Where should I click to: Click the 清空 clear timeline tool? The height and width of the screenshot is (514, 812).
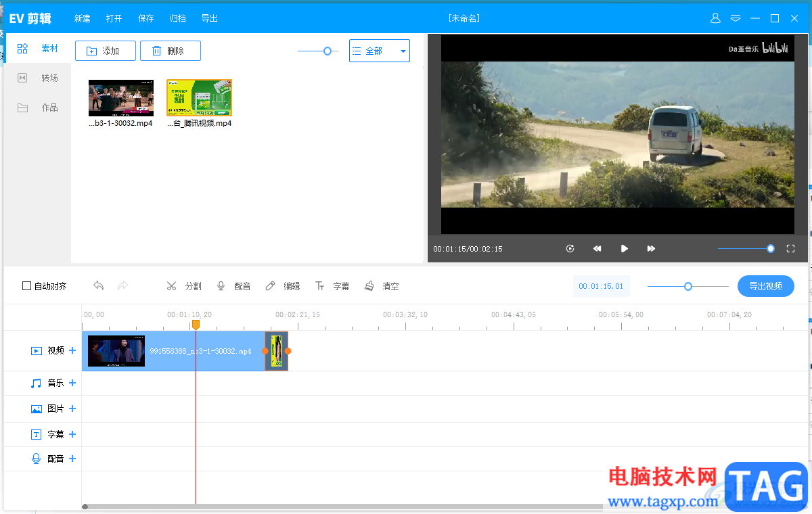(382, 286)
